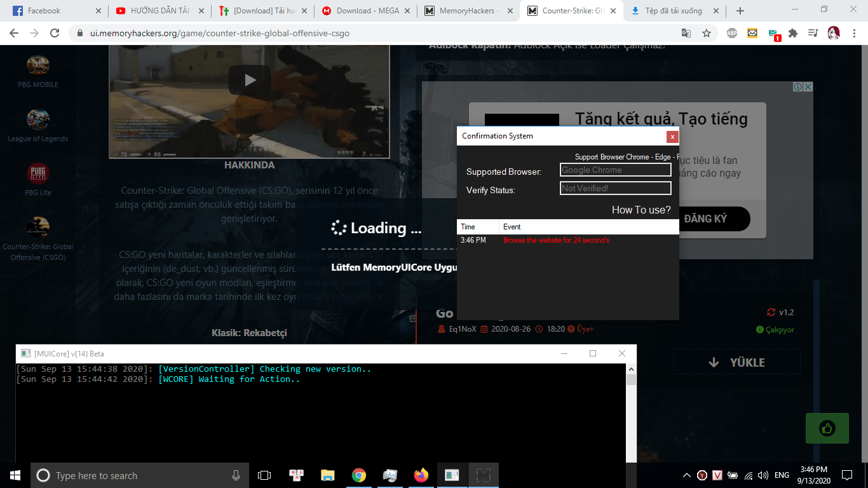Open the Wi-Fi network tray icon
The height and width of the screenshot is (488, 868).
749,475
